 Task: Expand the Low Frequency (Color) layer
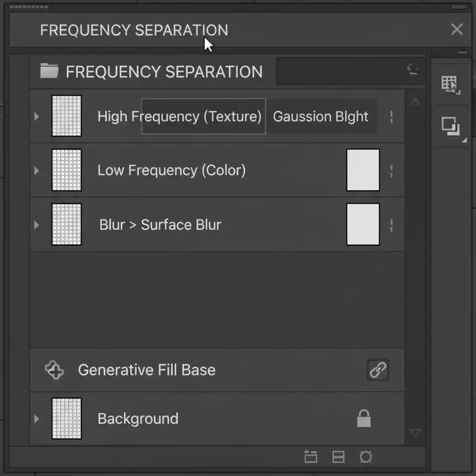(37, 170)
